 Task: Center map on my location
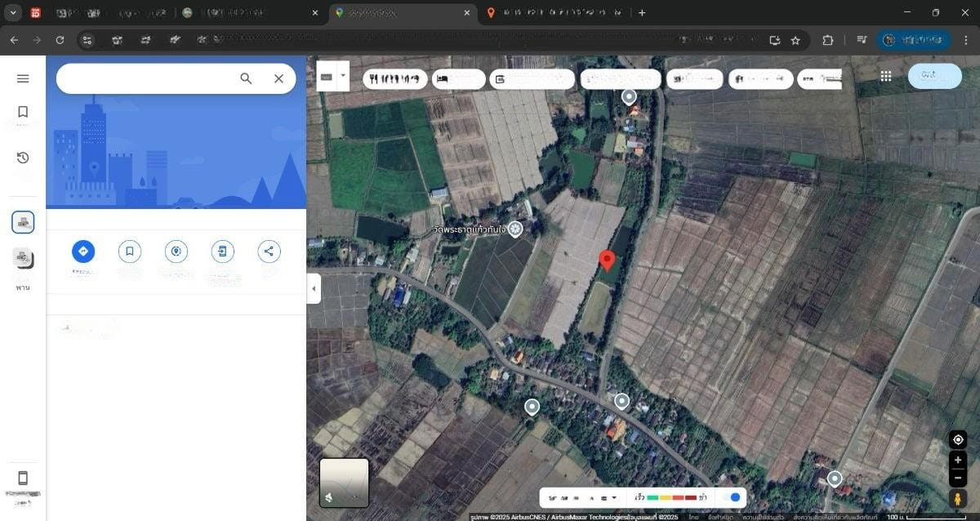click(x=958, y=439)
